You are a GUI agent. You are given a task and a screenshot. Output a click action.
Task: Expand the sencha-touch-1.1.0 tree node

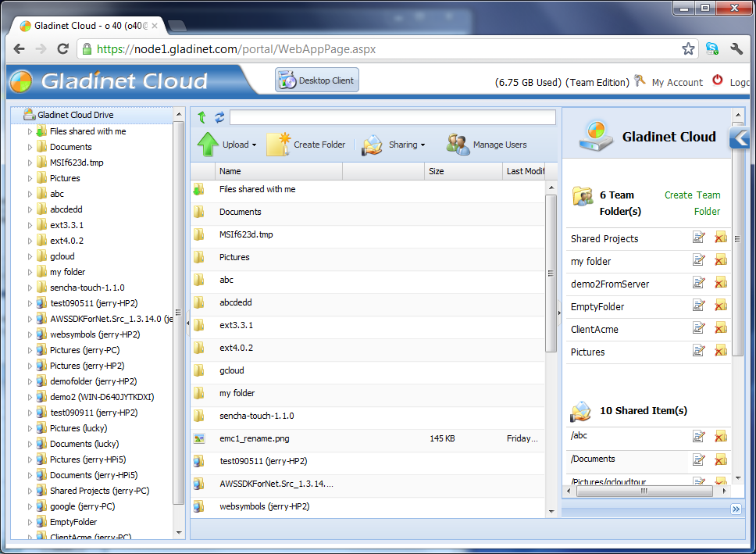pyautogui.click(x=30, y=288)
